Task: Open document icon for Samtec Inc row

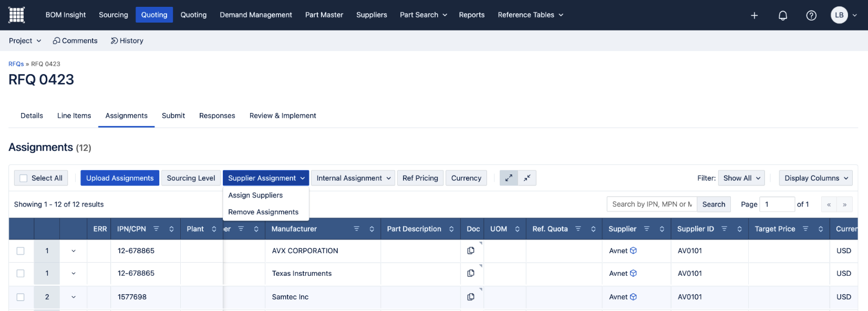Action: pos(471,297)
